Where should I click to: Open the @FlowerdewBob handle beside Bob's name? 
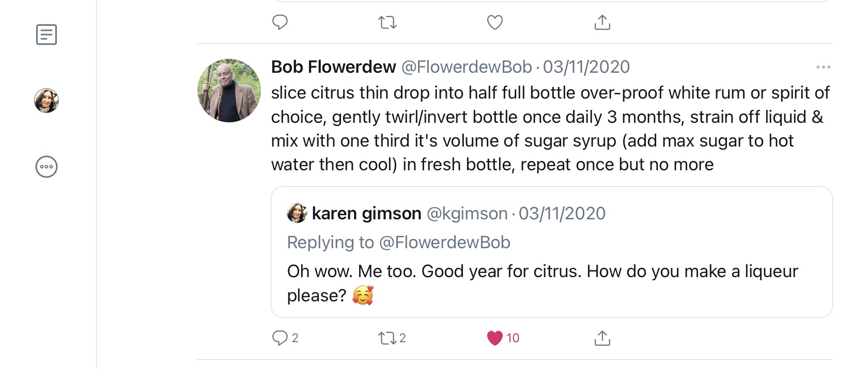(467, 67)
